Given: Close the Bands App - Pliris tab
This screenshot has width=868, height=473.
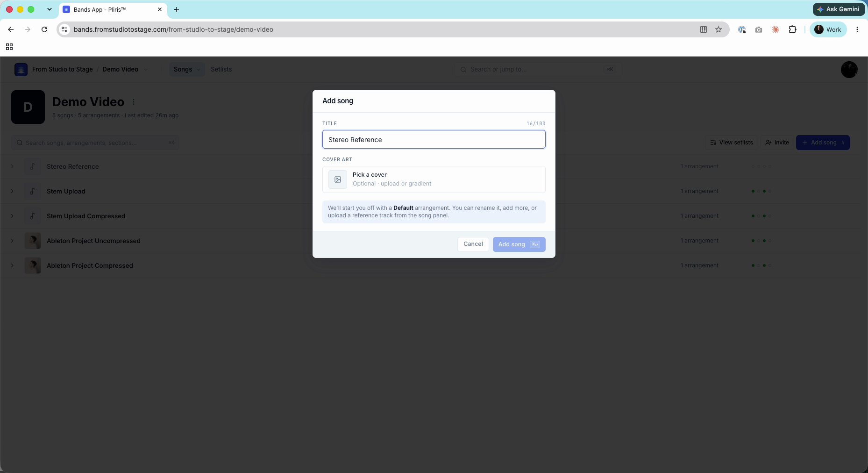Looking at the screenshot, I should (160, 9).
